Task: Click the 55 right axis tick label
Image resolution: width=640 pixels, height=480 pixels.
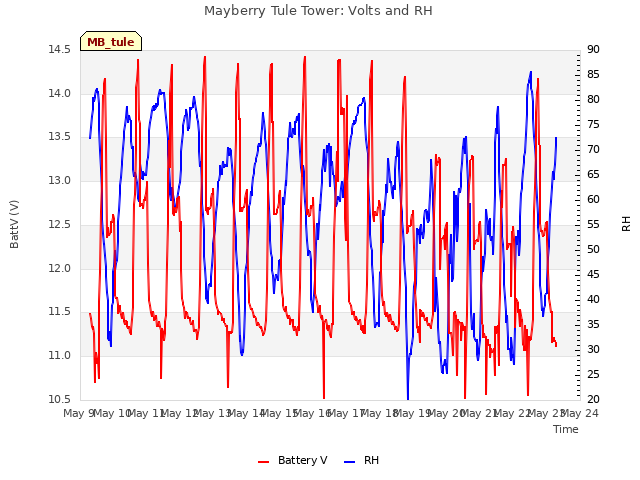Action: 593,224
